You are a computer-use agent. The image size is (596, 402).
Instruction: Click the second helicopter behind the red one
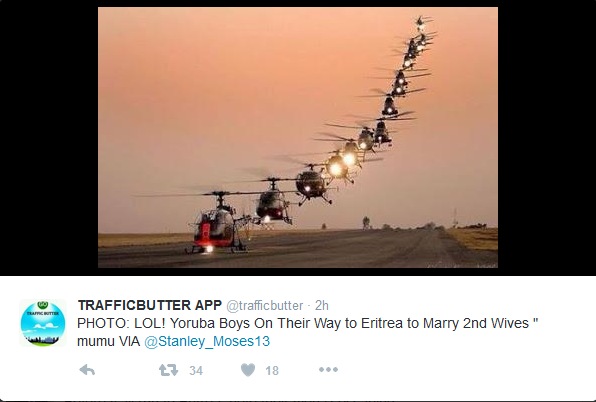tap(273, 203)
